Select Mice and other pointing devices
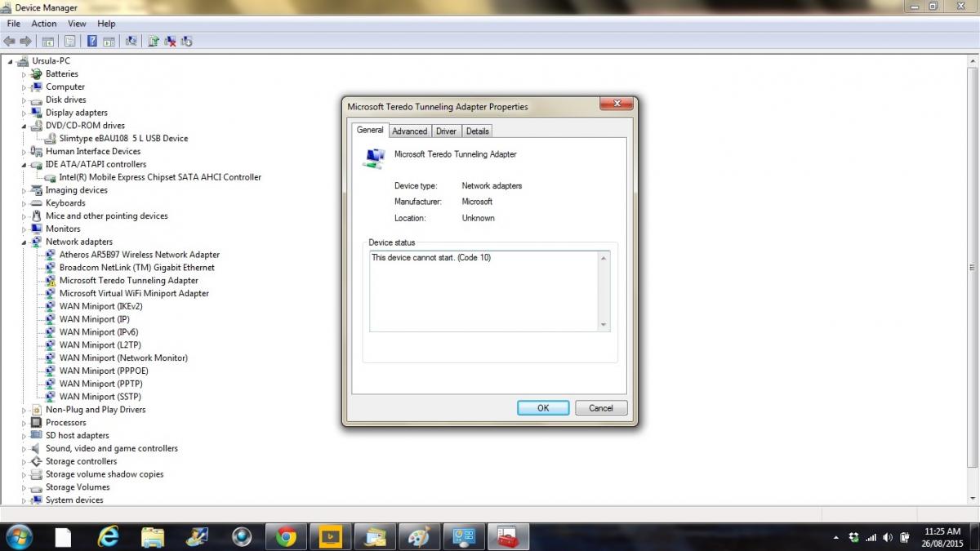The width and height of the screenshot is (980, 551). [x=106, y=216]
